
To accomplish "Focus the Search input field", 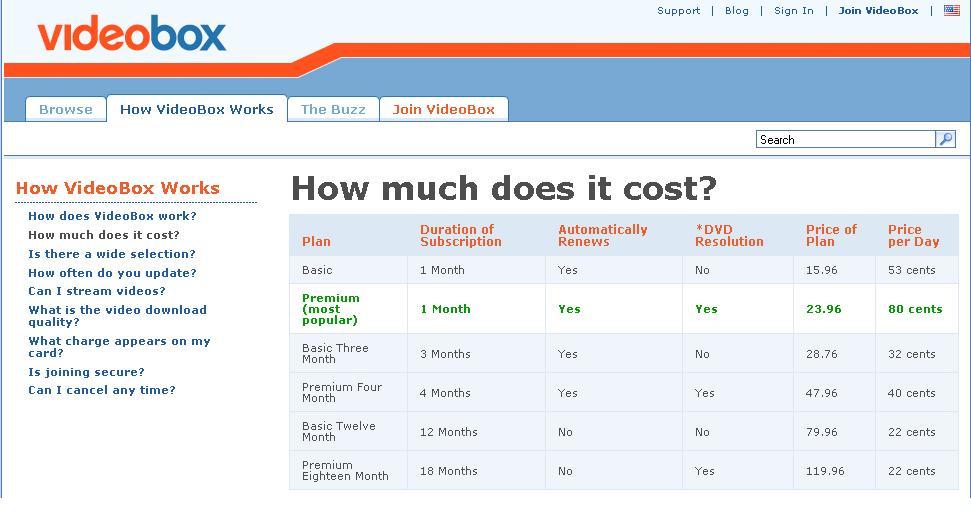I will [845, 139].
